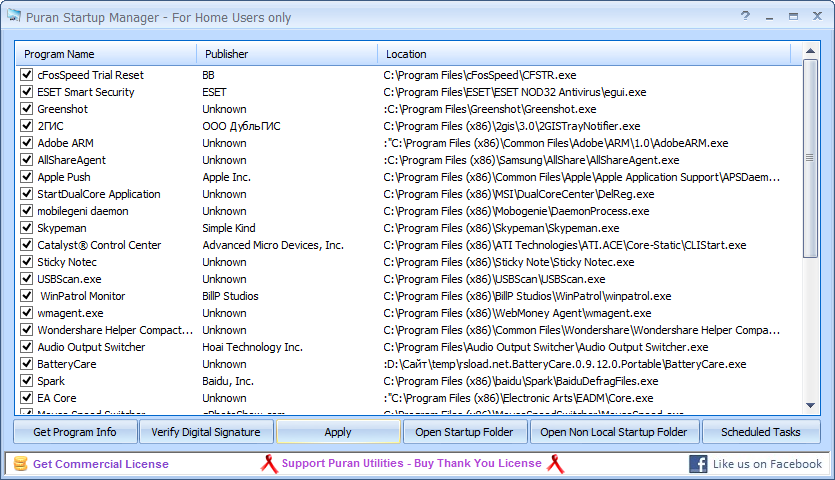Toggle the Skypeman checkbox

27,228
